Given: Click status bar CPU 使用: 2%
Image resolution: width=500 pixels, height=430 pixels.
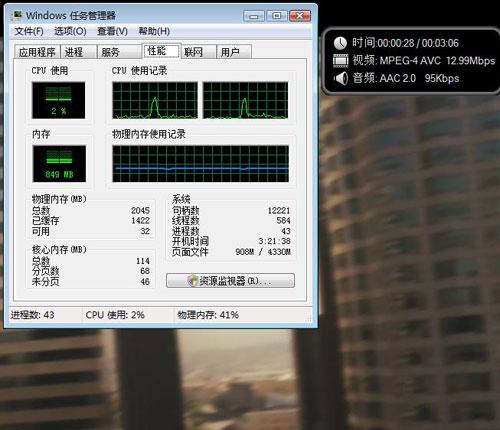Looking at the screenshot, I should click(x=115, y=315).
